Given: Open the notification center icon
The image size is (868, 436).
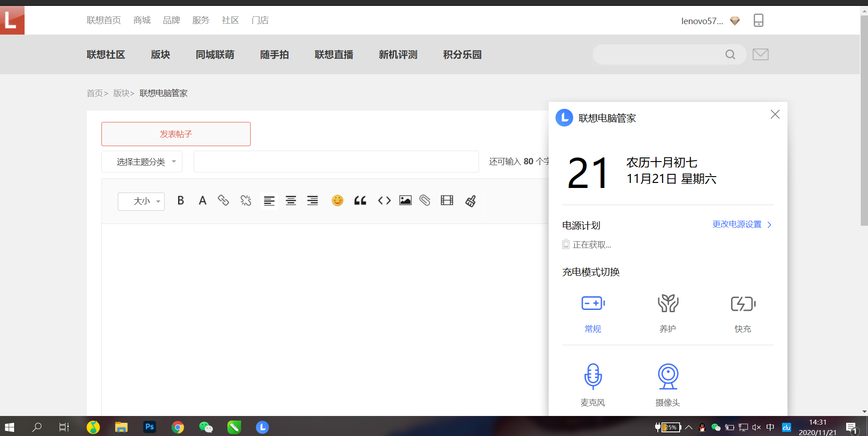Looking at the screenshot, I should click(x=852, y=427).
